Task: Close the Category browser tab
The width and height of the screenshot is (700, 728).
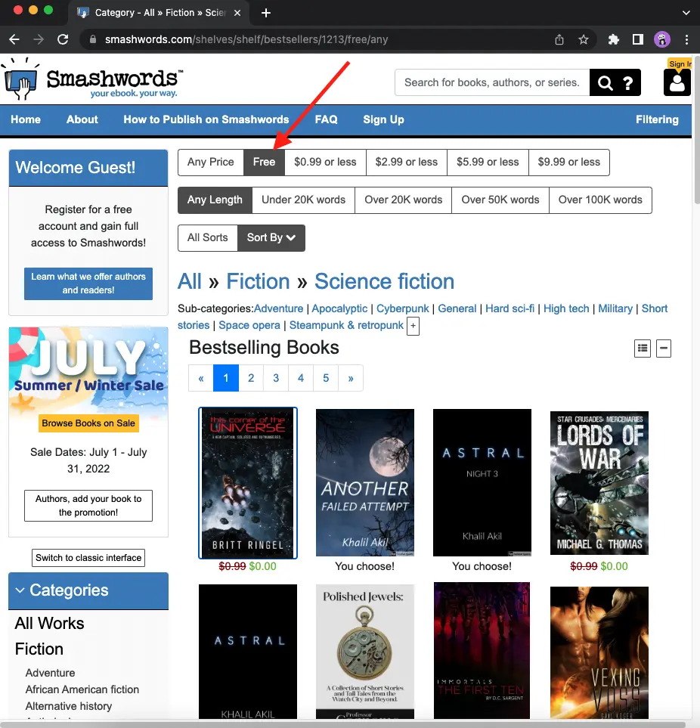Action: [237, 13]
